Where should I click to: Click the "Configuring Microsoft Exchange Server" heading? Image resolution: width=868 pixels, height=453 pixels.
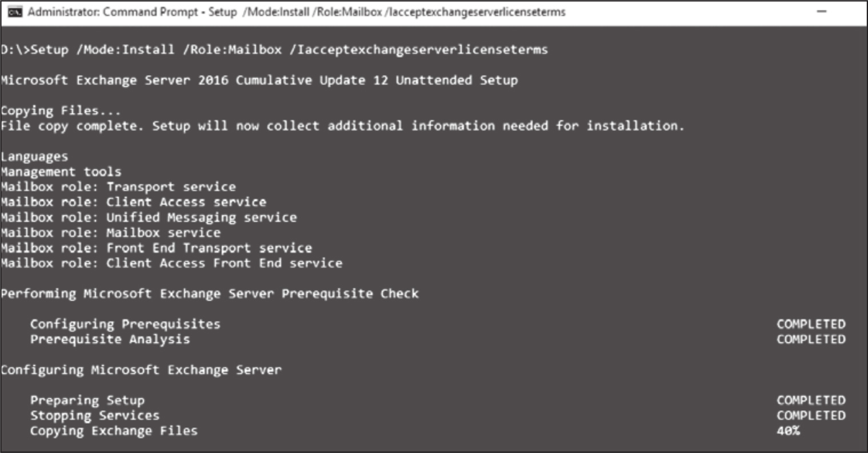click(141, 370)
